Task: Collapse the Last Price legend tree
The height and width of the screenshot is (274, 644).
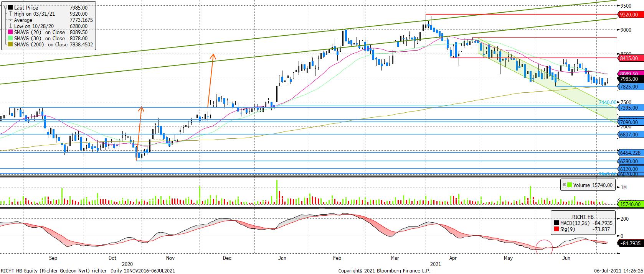Action: [5, 8]
